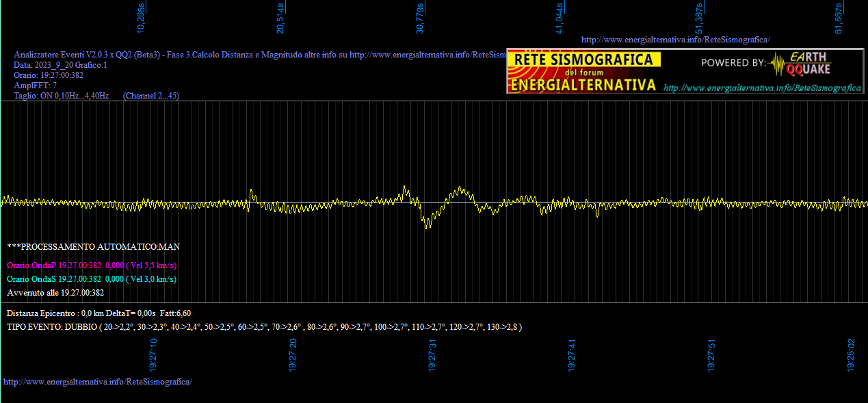868x403 pixels.
Task: Click the Distanza Epicentro : 0,0 km line
Action: [98, 313]
